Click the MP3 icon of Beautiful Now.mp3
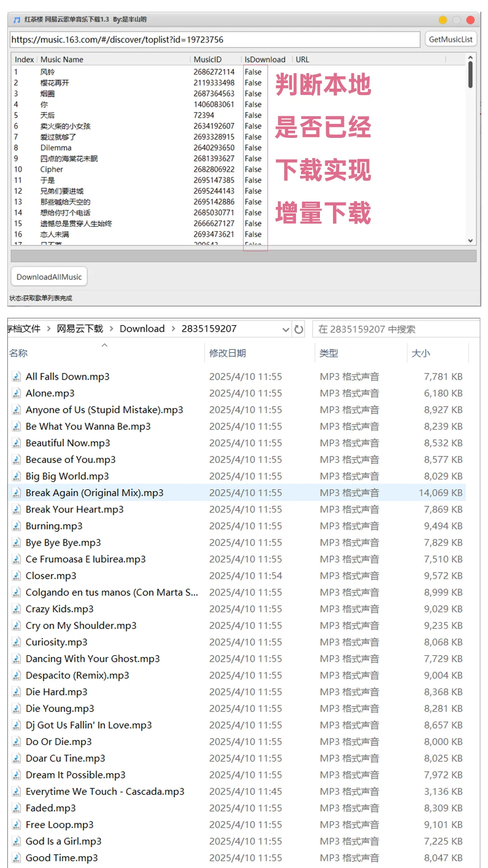The height and width of the screenshot is (868, 488). pyautogui.click(x=16, y=443)
